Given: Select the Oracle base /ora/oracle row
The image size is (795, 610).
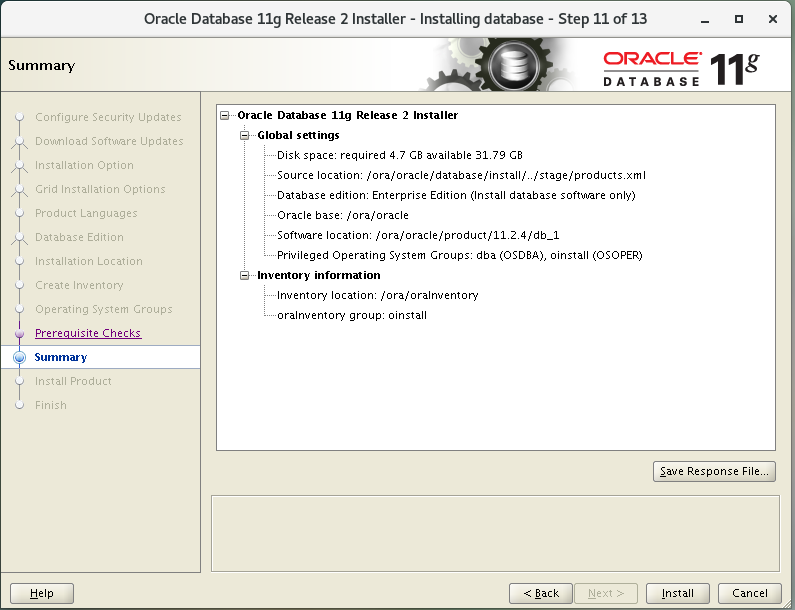Looking at the screenshot, I should tap(343, 216).
